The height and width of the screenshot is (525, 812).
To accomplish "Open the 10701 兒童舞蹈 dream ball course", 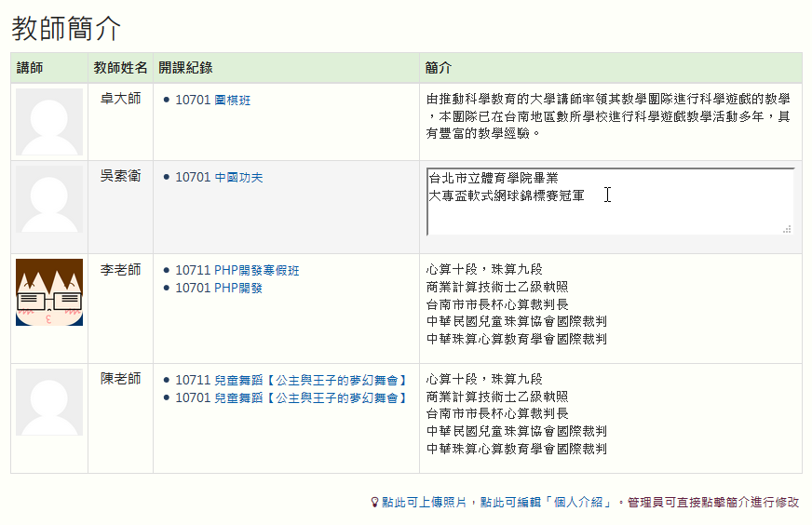I will (291, 397).
